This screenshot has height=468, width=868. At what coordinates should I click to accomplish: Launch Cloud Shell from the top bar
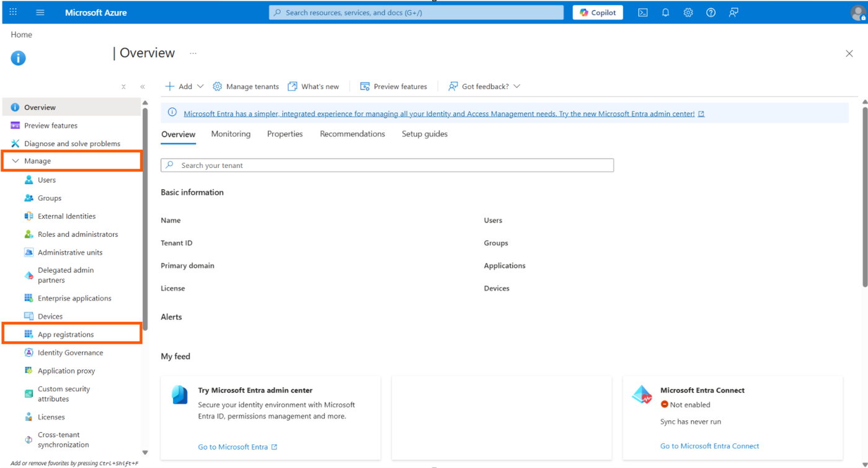(643, 12)
